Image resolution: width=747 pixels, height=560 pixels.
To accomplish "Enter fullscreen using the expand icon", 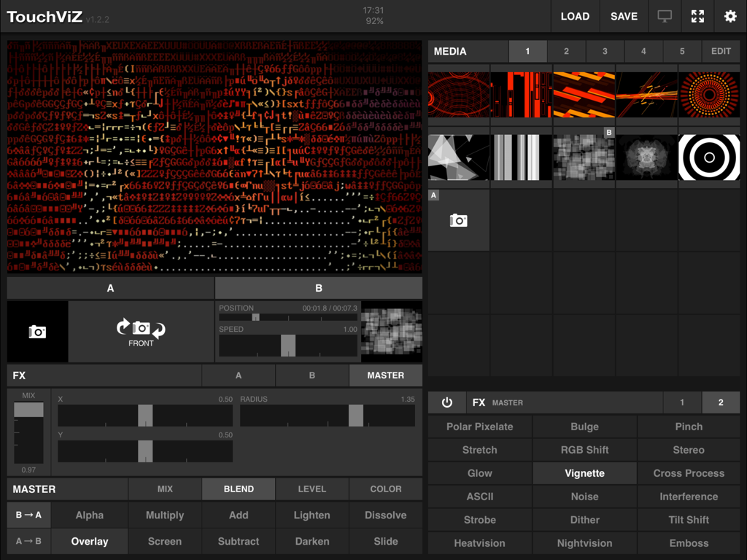I will pyautogui.click(x=697, y=16).
